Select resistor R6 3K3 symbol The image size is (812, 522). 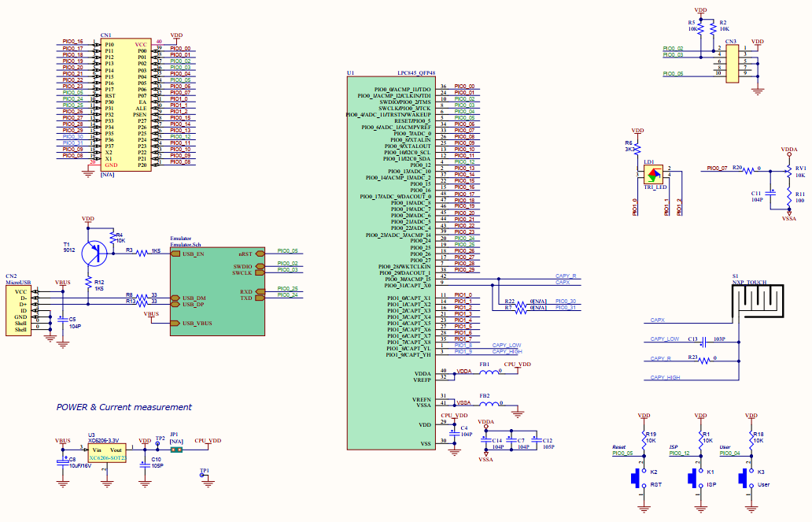click(637, 149)
